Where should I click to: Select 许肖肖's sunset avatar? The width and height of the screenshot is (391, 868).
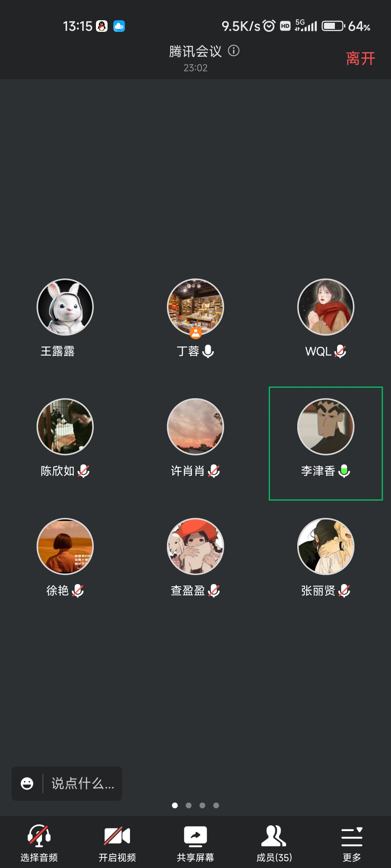[195, 427]
